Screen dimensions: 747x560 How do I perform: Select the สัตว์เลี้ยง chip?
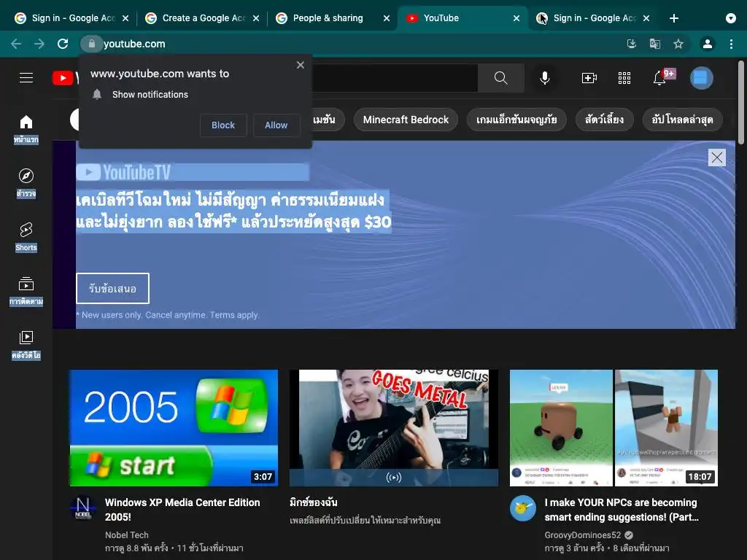[604, 120]
